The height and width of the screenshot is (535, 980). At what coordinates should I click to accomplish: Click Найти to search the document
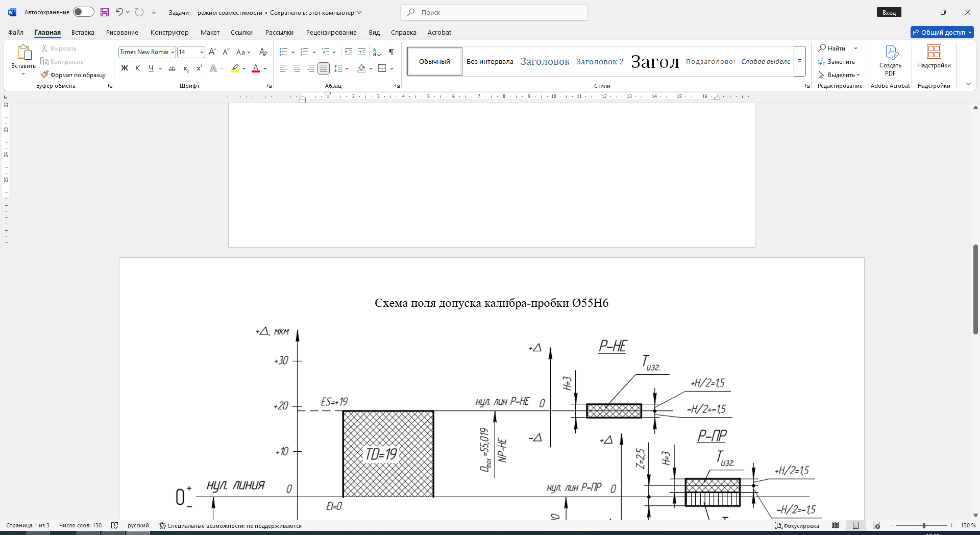(x=832, y=48)
